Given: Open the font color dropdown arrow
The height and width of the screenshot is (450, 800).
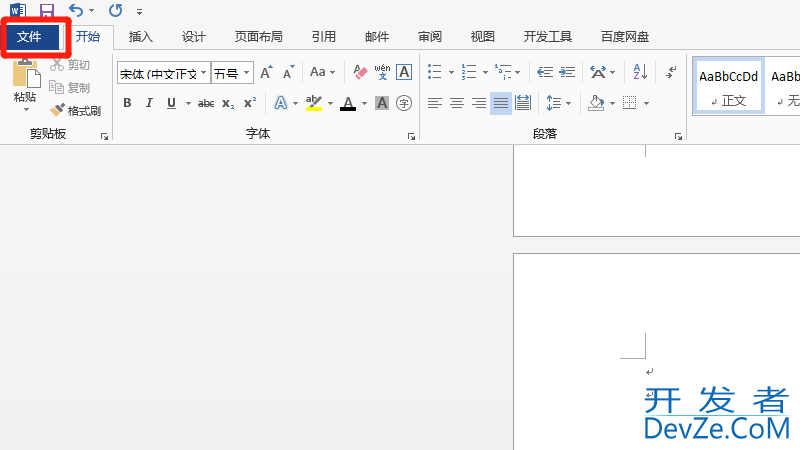Looking at the screenshot, I should 364,104.
